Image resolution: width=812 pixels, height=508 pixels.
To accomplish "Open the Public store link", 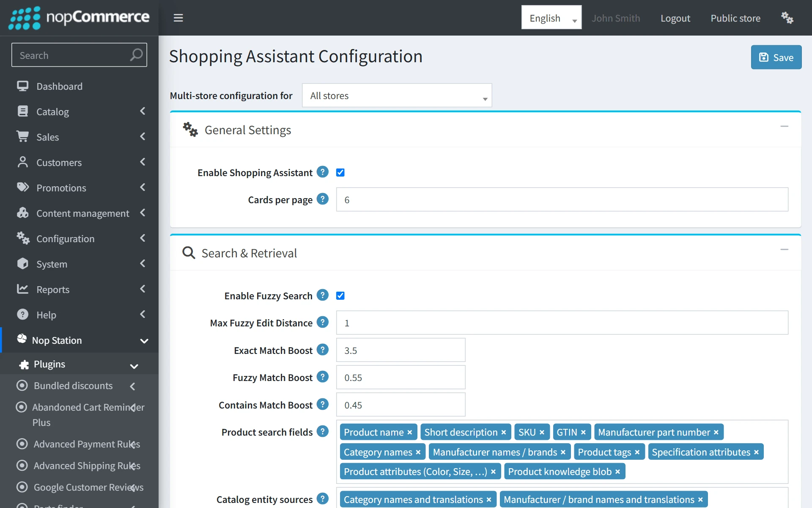I will click(735, 18).
